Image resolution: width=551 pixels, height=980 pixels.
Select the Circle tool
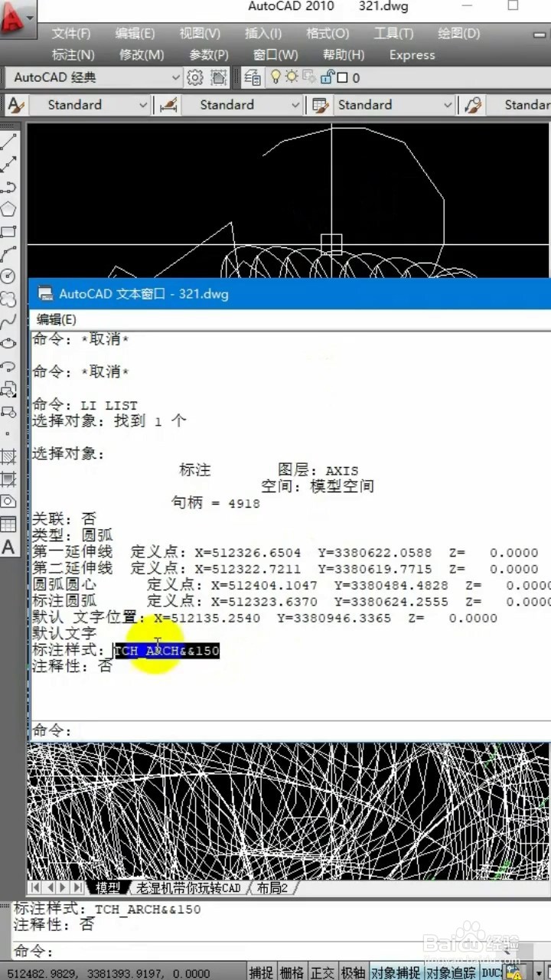(x=8, y=276)
